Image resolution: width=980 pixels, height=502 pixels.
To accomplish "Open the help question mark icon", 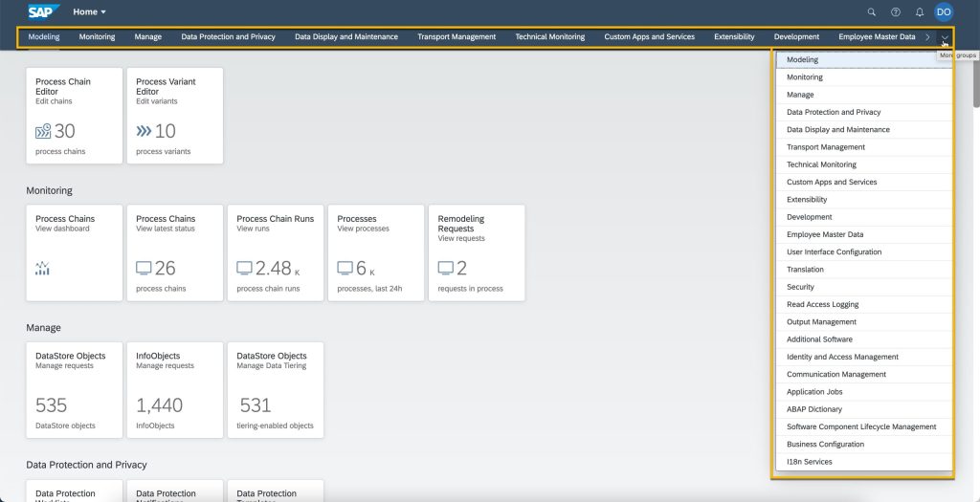I will click(896, 11).
